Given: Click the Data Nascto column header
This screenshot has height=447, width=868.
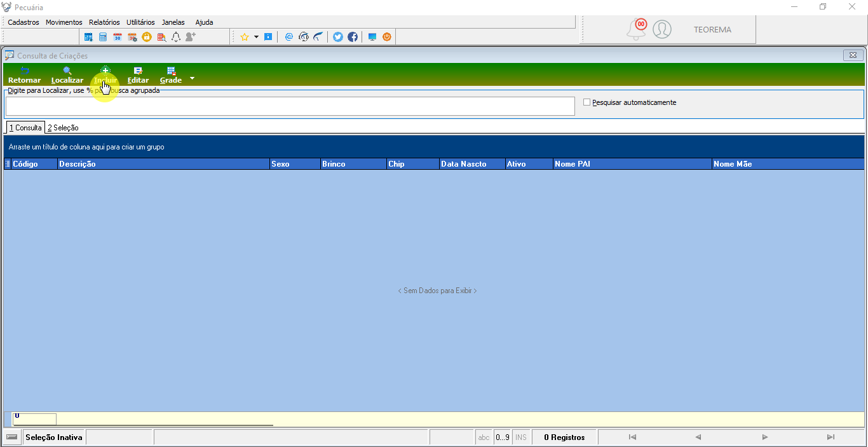Looking at the screenshot, I should 472,164.
